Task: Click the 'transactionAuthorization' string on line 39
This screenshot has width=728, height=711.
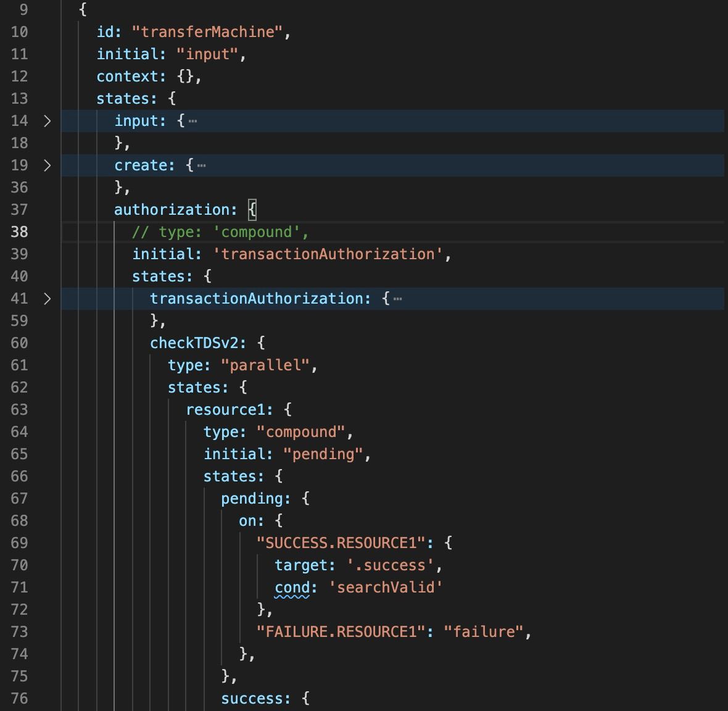Action: (x=328, y=254)
